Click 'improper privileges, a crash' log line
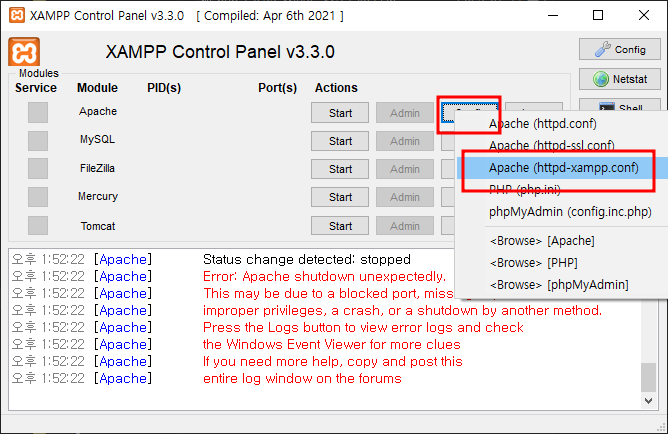The width and height of the screenshot is (668, 434). tap(402, 310)
